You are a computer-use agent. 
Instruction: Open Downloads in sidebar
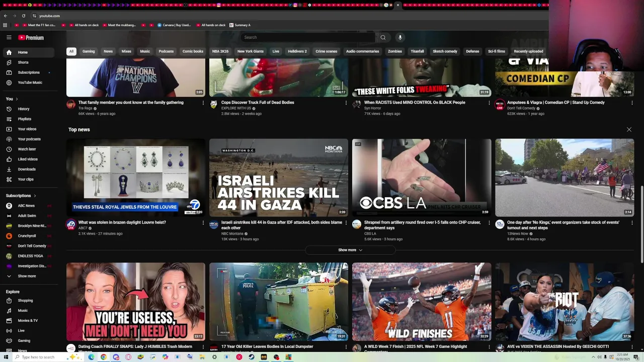click(28, 169)
